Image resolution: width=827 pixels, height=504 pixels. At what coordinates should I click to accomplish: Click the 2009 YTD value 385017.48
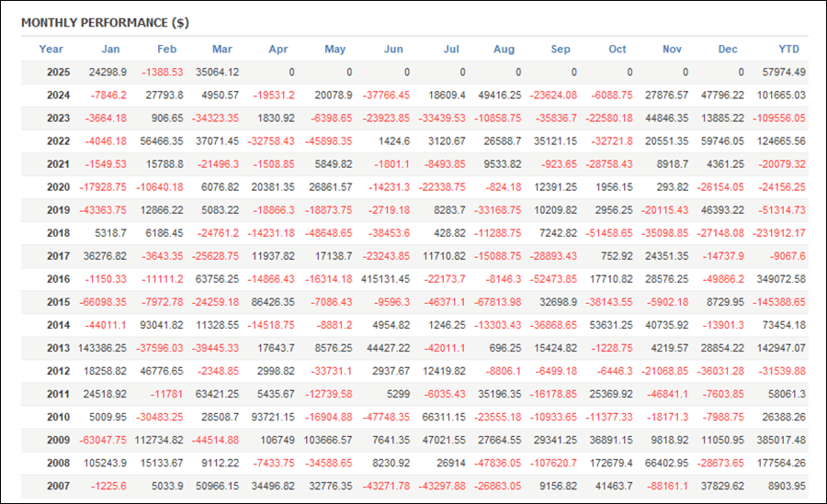coord(781,441)
